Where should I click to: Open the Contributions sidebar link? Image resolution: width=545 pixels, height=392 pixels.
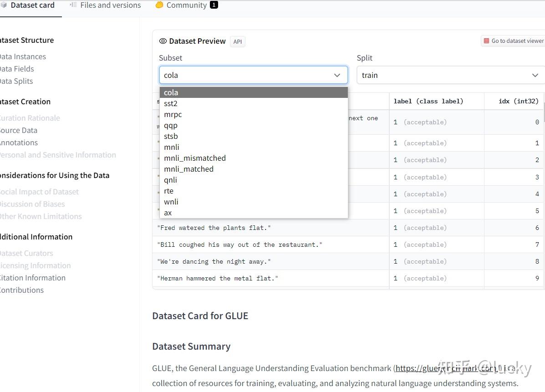point(22,290)
